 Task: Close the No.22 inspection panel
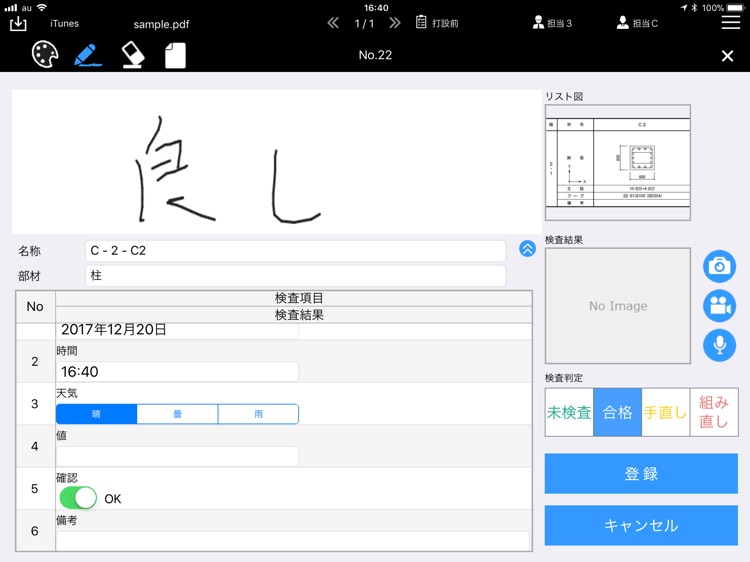[728, 56]
